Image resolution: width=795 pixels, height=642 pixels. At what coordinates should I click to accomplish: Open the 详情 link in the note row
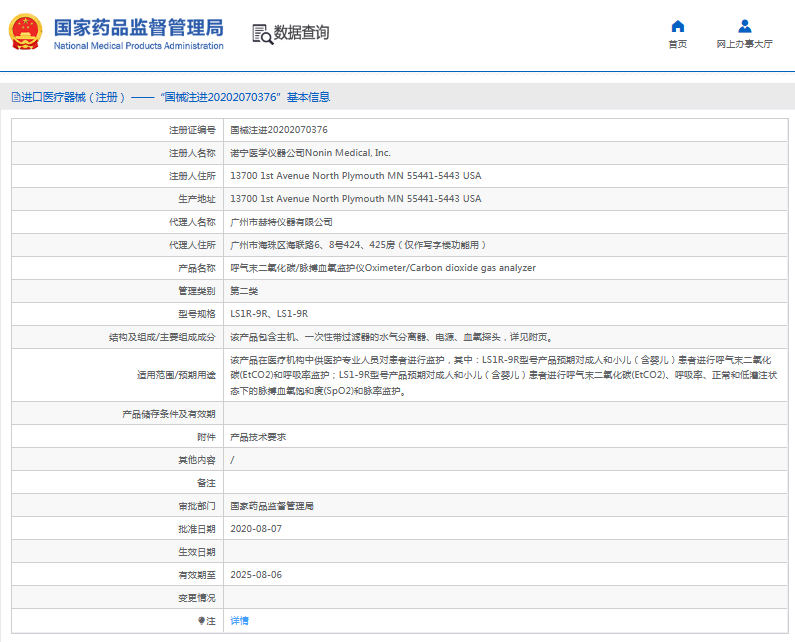click(x=239, y=621)
